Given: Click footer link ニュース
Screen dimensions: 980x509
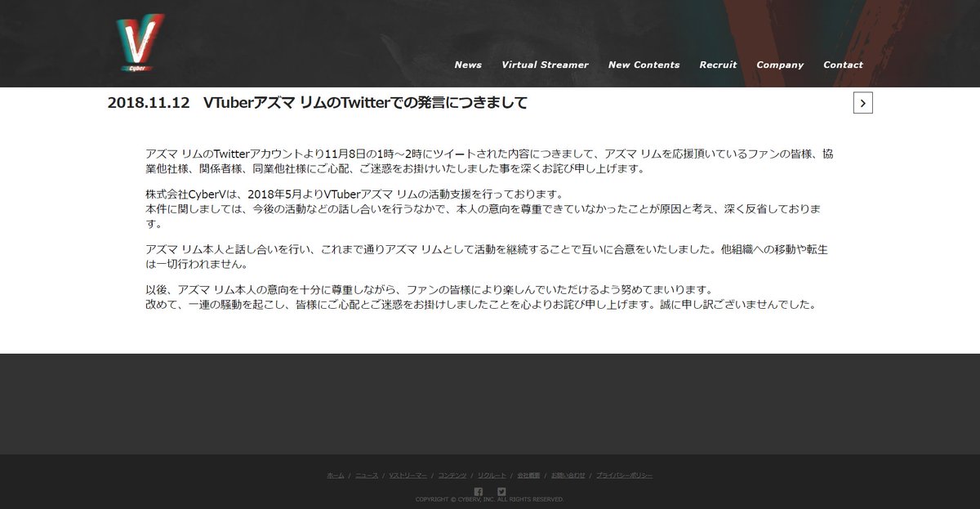Looking at the screenshot, I should tap(367, 476).
